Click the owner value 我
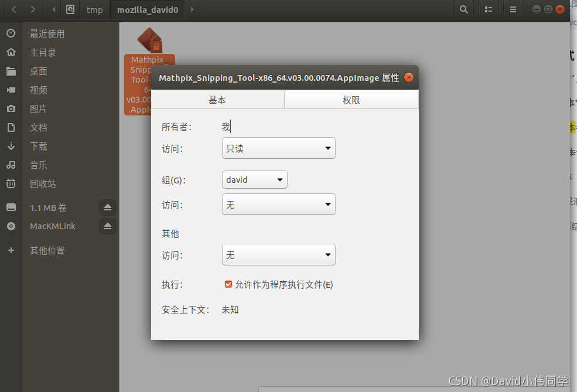This screenshot has width=577, height=392. click(x=226, y=127)
